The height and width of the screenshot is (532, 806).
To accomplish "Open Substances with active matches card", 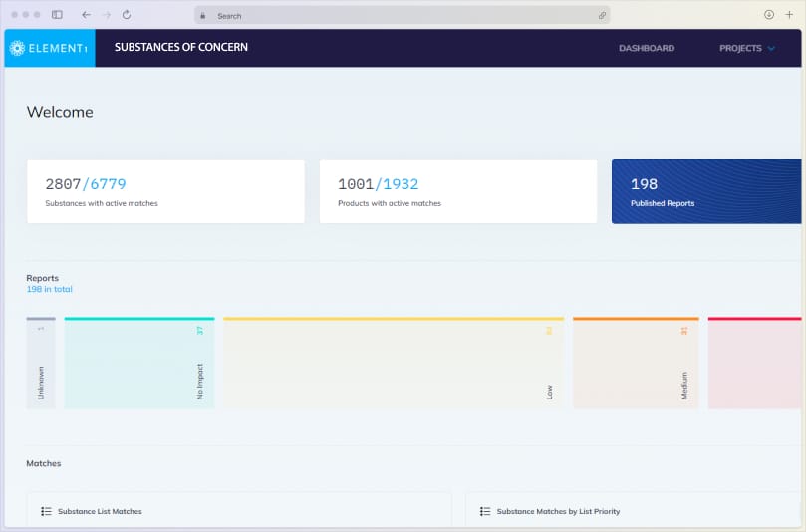I will pyautogui.click(x=165, y=191).
